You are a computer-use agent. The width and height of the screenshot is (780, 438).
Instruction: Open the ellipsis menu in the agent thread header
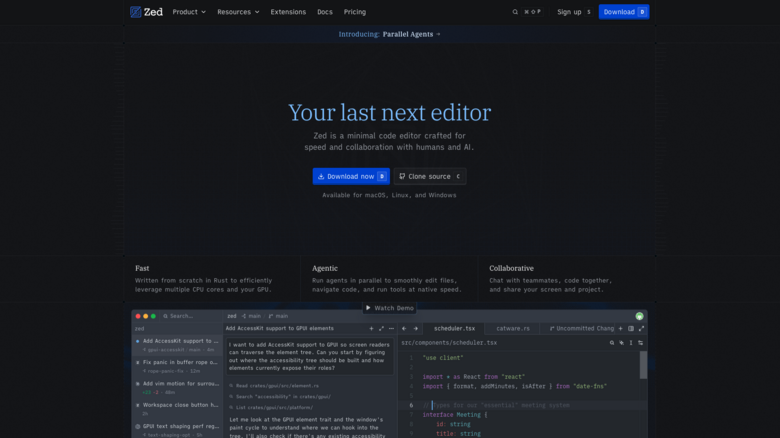(391, 328)
